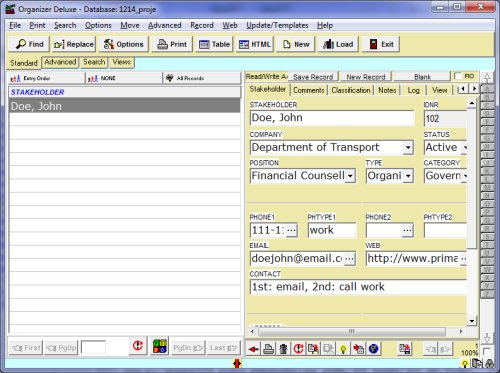The height and width of the screenshot is (373, 500).
Task: Open the Entry Order sort selector
Action: 46,78
